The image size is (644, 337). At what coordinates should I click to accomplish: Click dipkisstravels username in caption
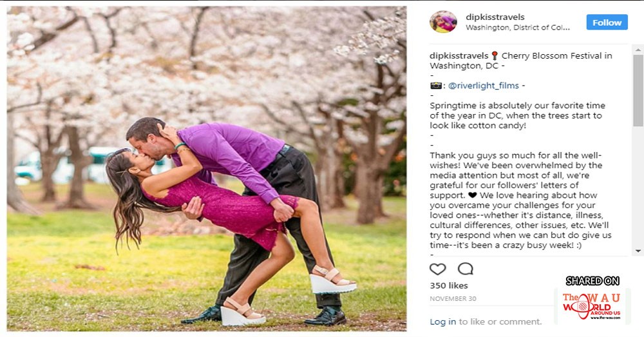(x=459, y=55)
